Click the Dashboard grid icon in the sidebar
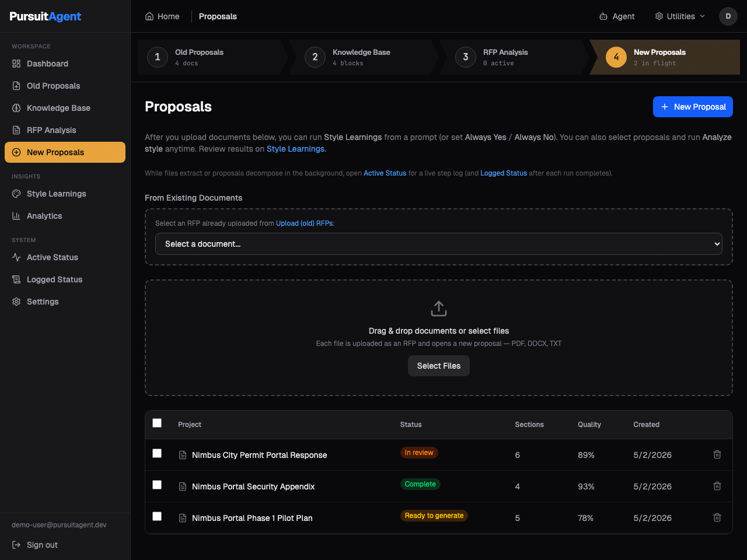This screenshot has height=560, width=747. (x=16, y=64)
